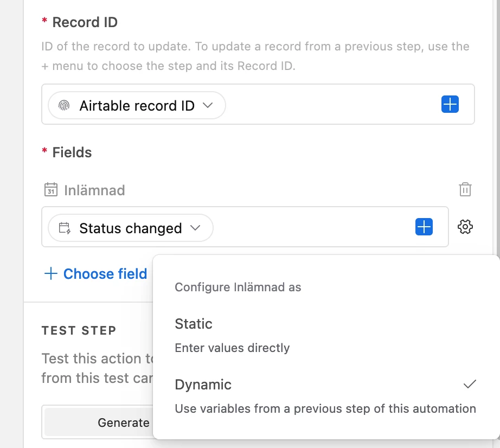Delete the Inlämnad field with the trash icon

[x=465, y=189]
